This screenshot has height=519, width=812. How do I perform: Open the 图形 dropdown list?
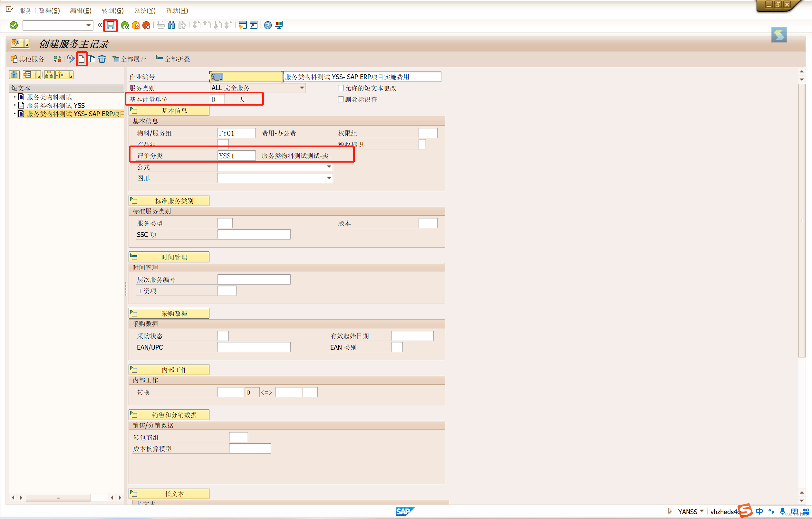pyautogui.click(x=328, y=178)
